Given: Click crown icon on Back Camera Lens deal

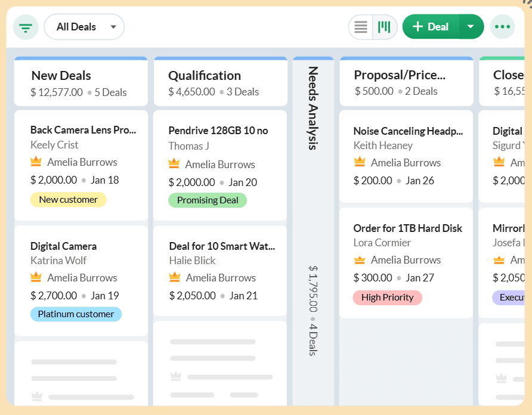Looking at the screenshot, I should 36,162.
